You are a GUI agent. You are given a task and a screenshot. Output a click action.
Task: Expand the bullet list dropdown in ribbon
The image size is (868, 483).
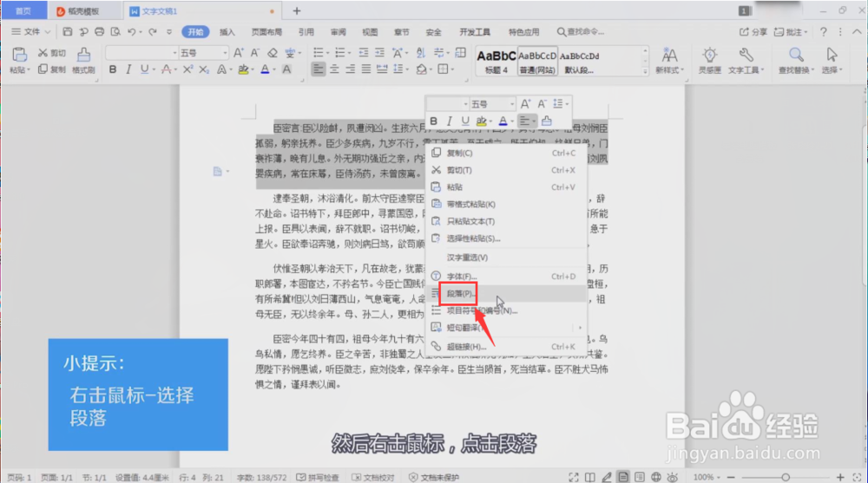click(x=328, y=53)
